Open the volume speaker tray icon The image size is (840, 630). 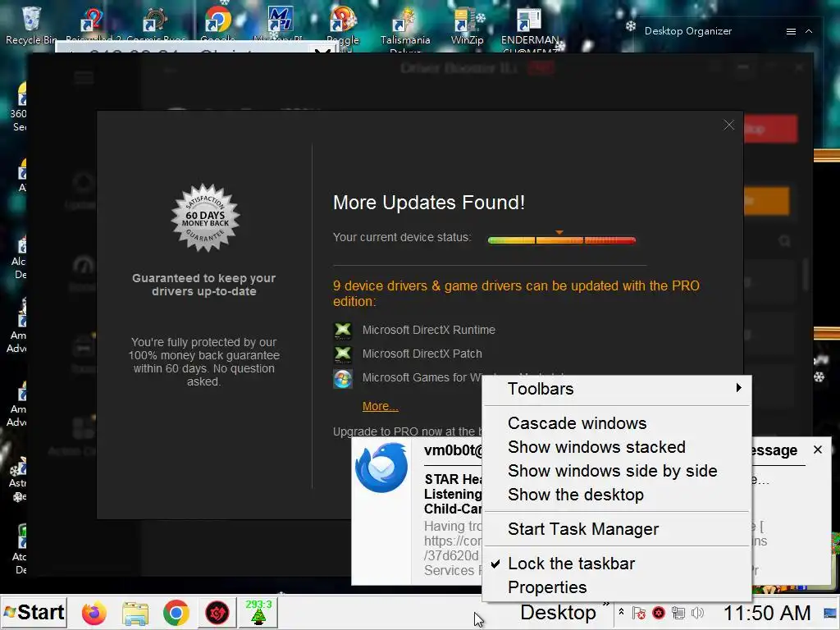(x=697, y=613)
